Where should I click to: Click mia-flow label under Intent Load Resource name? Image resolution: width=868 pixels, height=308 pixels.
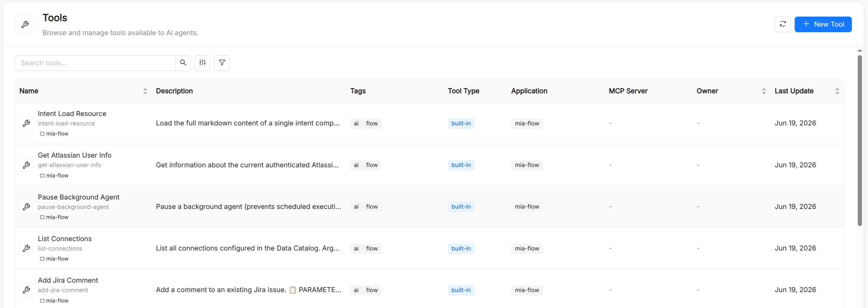(54, 134)
